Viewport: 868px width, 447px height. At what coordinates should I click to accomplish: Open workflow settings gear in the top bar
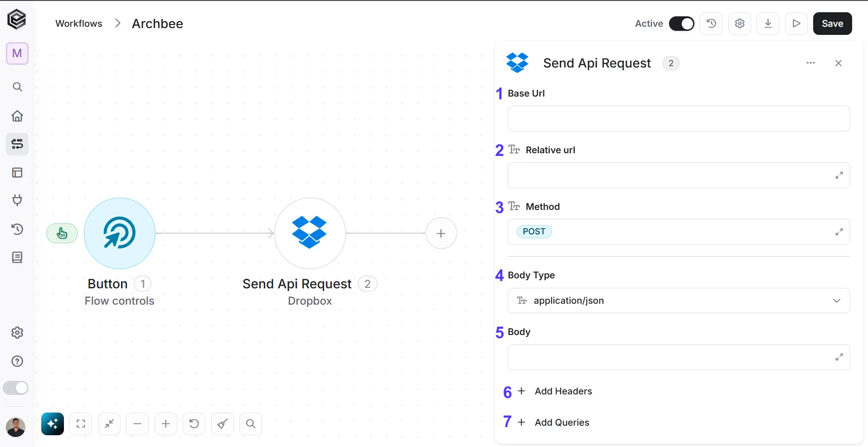click(740, 24)
